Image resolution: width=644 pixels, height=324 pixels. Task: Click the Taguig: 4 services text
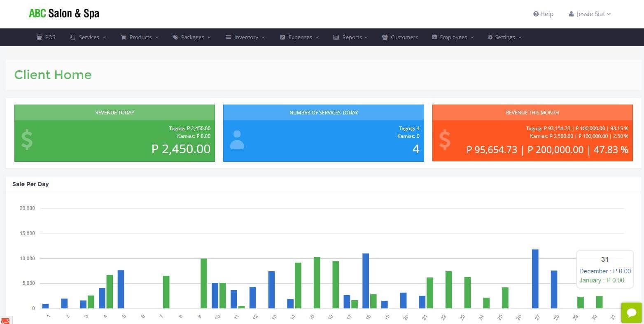point(409,128)
